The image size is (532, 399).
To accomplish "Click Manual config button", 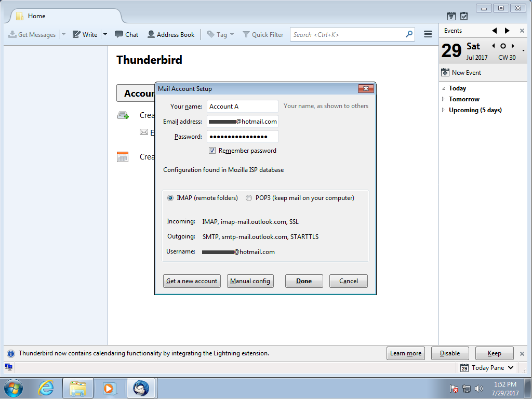I will pos(250,281).
